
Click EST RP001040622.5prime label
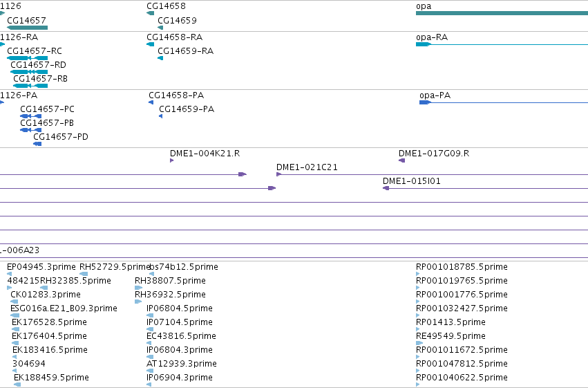point(462,377)
